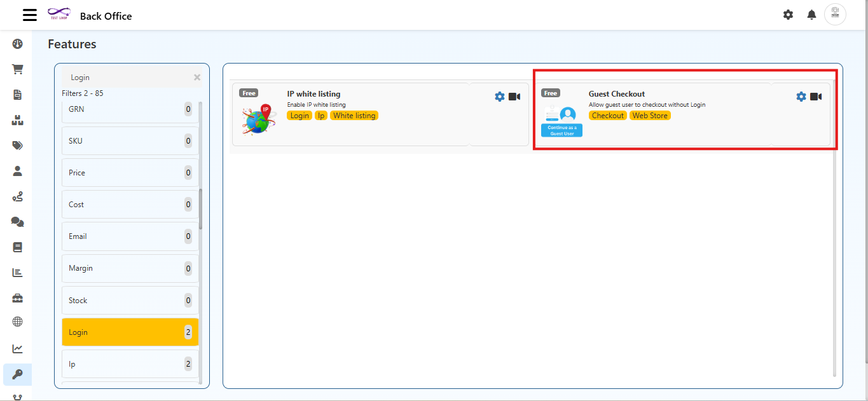The image size is (868, 401).
Task: Open the IP white listing feature title
Action: pyautogui.click(x=313, y=93)
